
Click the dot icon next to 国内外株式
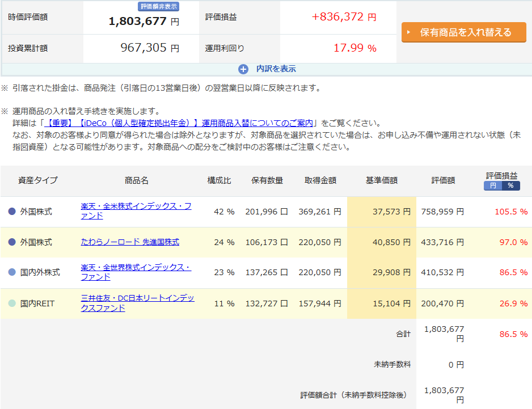[12, 272]
